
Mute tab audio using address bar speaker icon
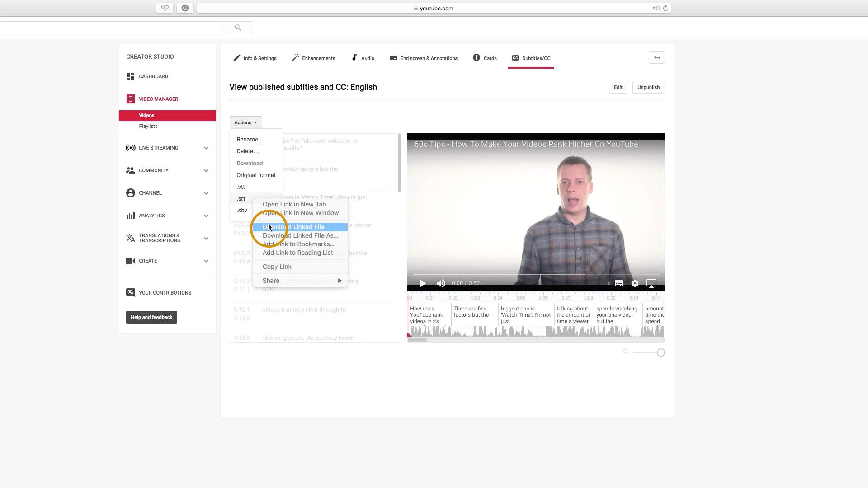656,8
